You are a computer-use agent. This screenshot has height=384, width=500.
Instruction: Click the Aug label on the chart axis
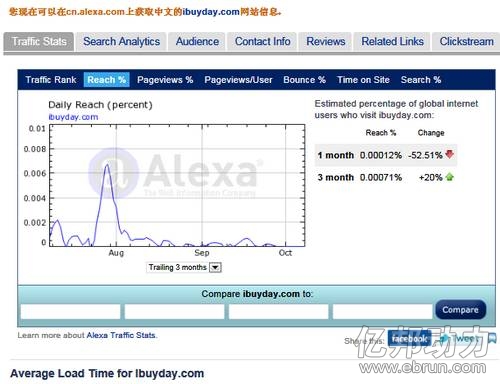[x=116, y=253]
